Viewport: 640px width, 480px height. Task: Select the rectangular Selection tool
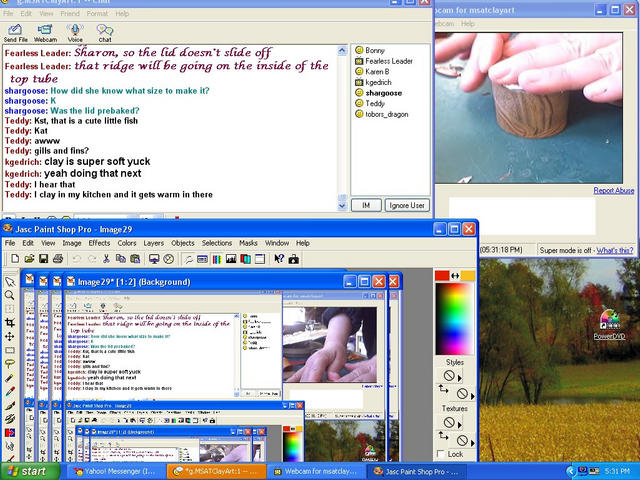(10, 350)
